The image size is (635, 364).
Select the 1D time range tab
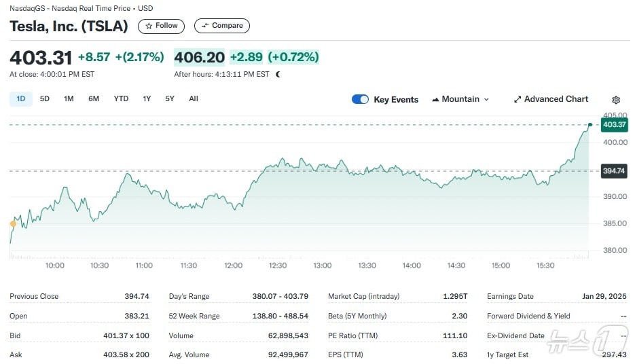20,99
